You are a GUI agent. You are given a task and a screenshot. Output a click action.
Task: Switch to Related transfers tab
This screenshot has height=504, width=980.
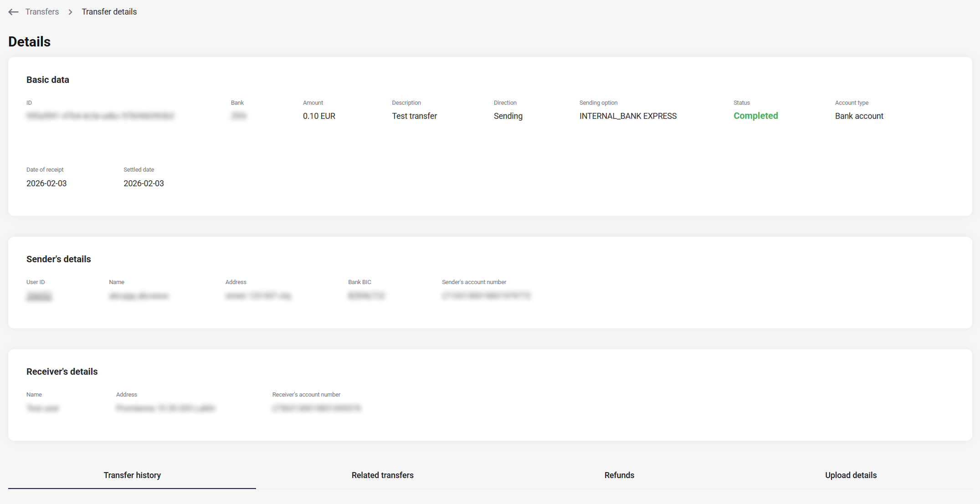click(x=382, y=475)
